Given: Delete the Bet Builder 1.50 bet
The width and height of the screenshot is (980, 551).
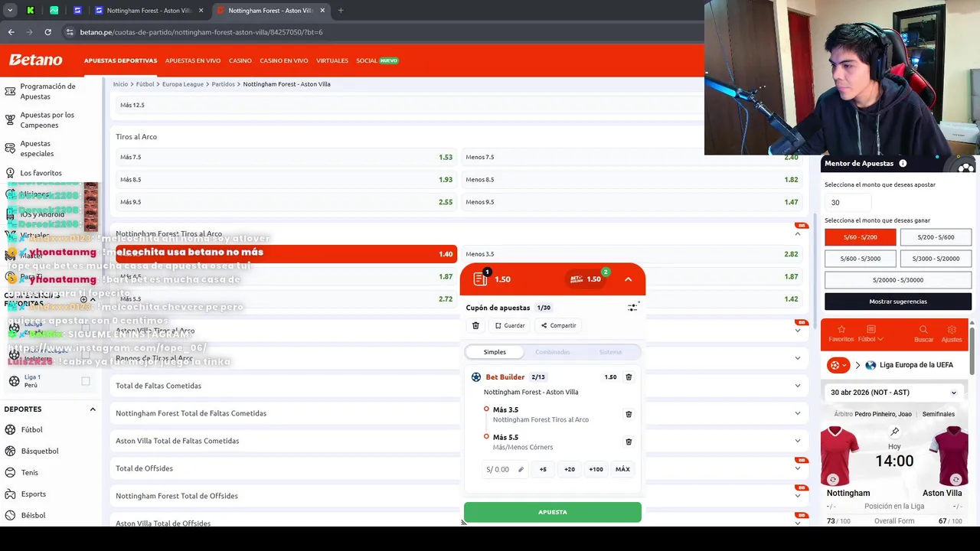Looking at the screenshot, I should coord(629,377).
